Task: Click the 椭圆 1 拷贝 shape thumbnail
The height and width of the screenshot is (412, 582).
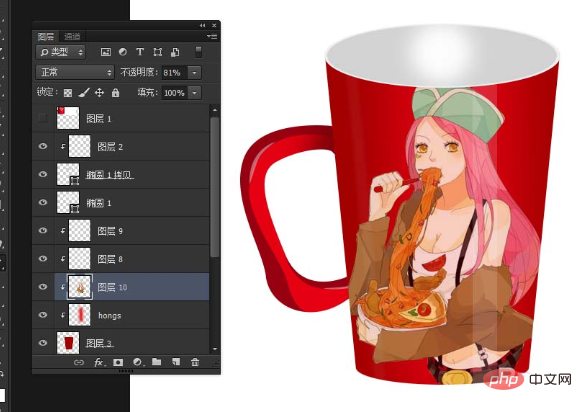Action: pyautogui.click(x=68, y=174)
